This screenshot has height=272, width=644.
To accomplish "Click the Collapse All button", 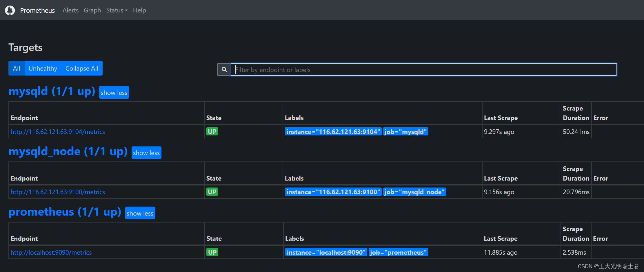I will tap(81, 68).
